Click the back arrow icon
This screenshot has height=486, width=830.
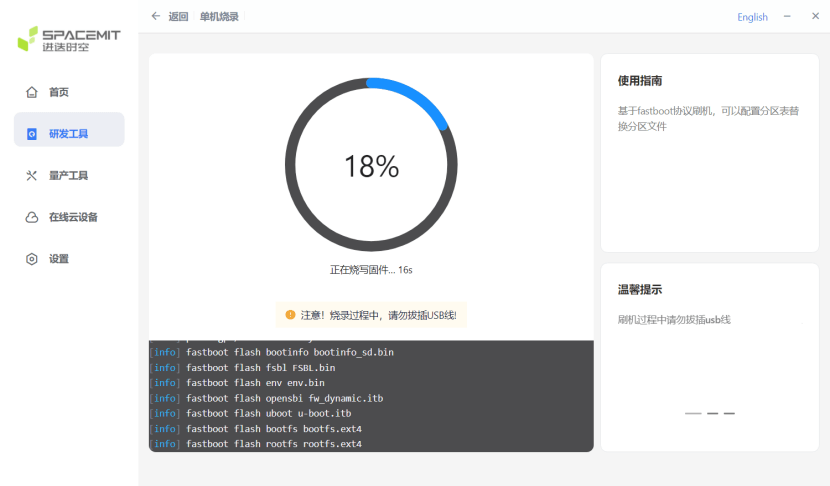(155, 16)
